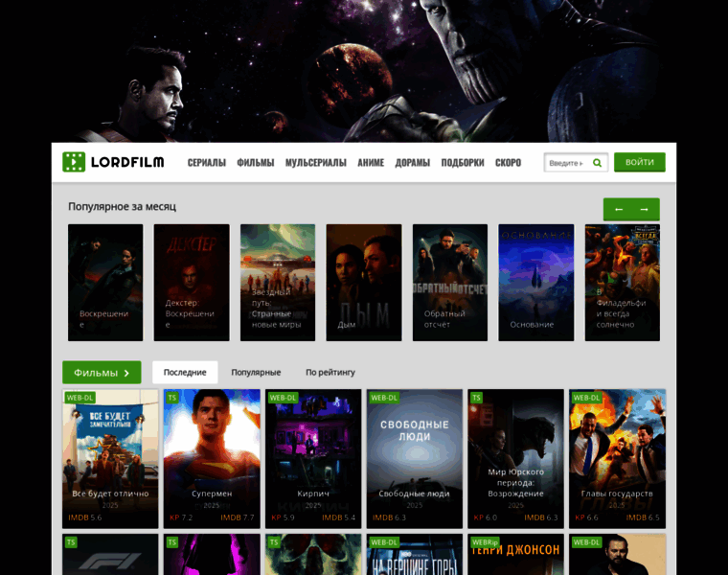Select the Последние tab

coord(185,373)
